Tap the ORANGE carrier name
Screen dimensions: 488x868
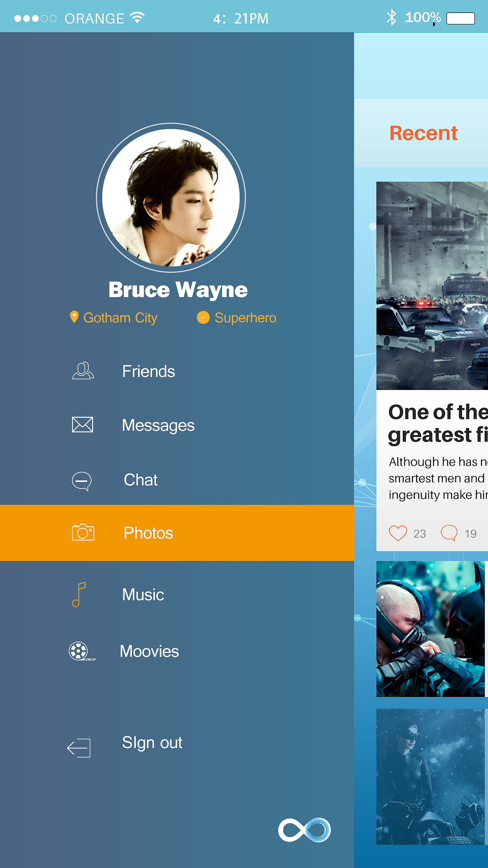coord(94,18)
